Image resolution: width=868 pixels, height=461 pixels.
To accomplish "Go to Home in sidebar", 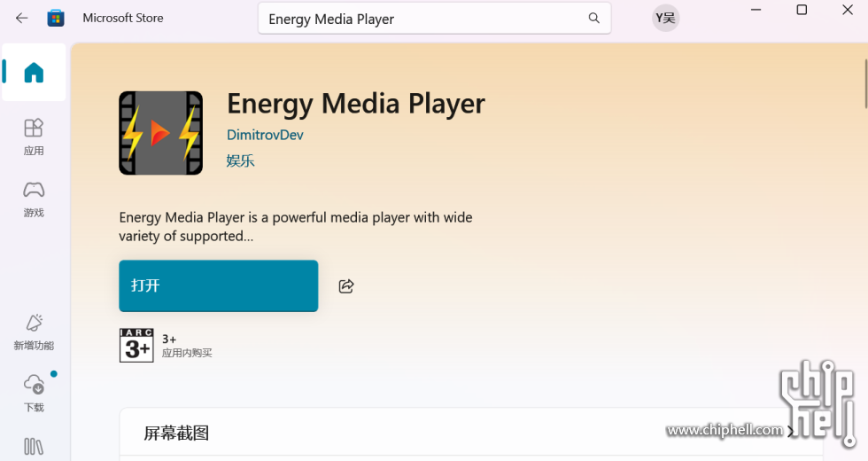I will 34,73.
